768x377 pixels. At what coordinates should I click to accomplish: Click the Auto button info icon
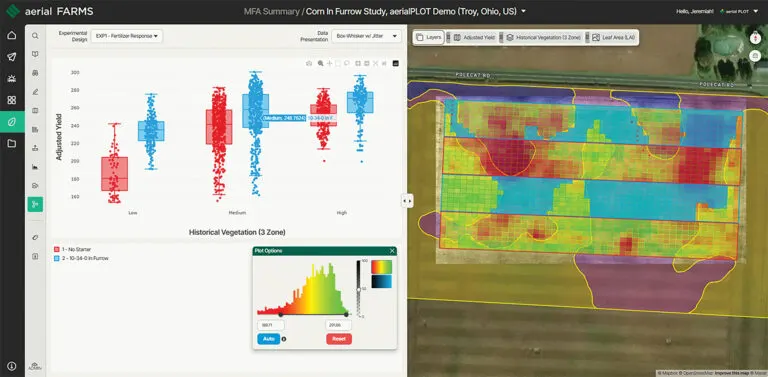(284, 339)
